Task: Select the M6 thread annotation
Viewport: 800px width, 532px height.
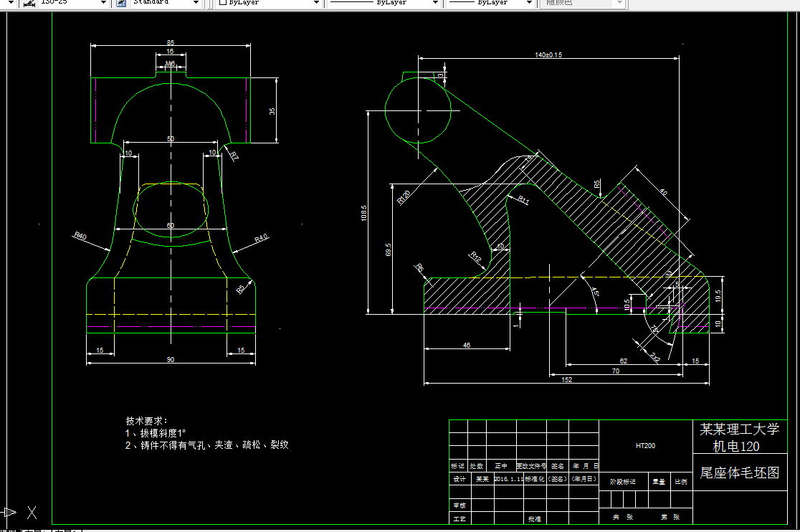Action: [171, 64]
